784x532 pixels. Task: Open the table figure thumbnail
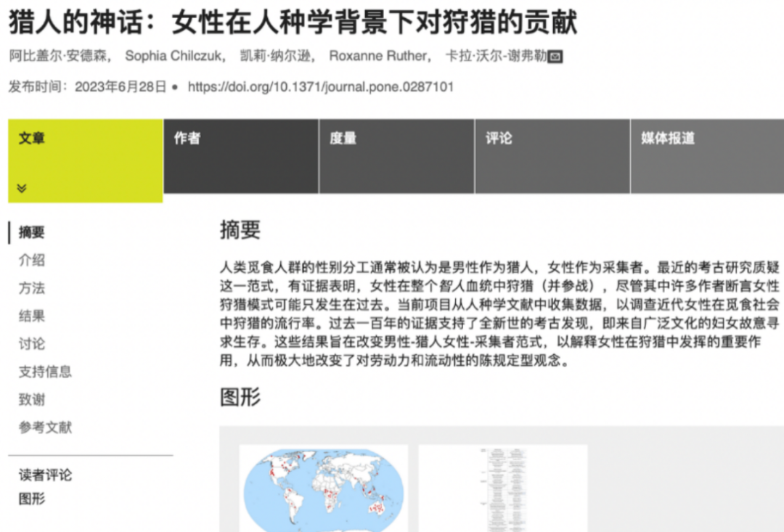(x=502, y=488)
